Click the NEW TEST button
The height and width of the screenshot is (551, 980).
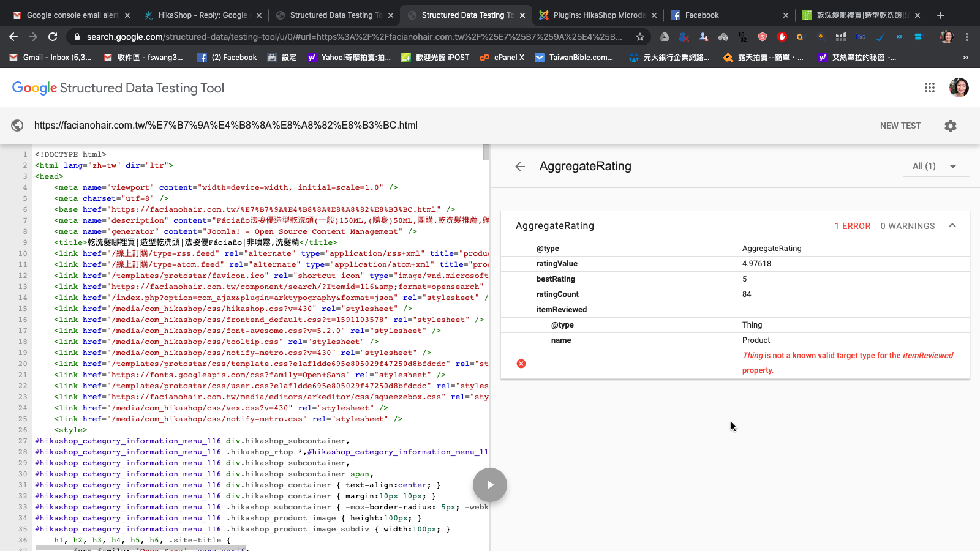900,126
